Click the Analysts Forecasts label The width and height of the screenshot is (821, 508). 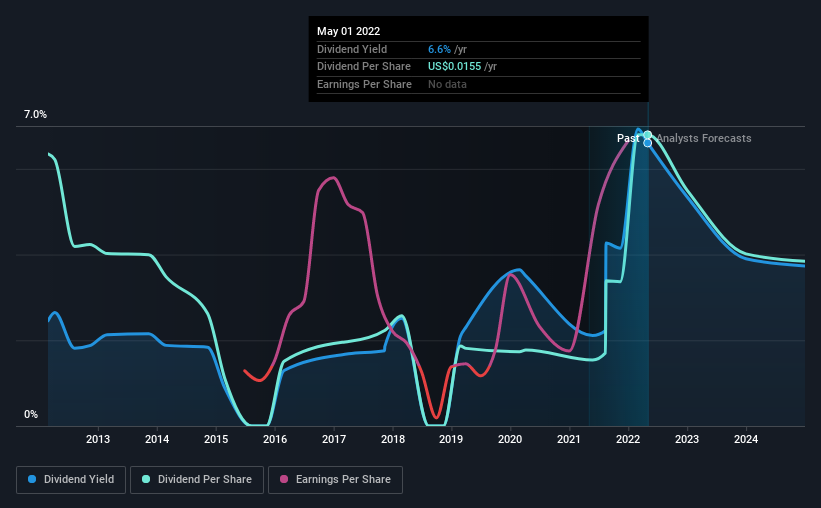704,138
